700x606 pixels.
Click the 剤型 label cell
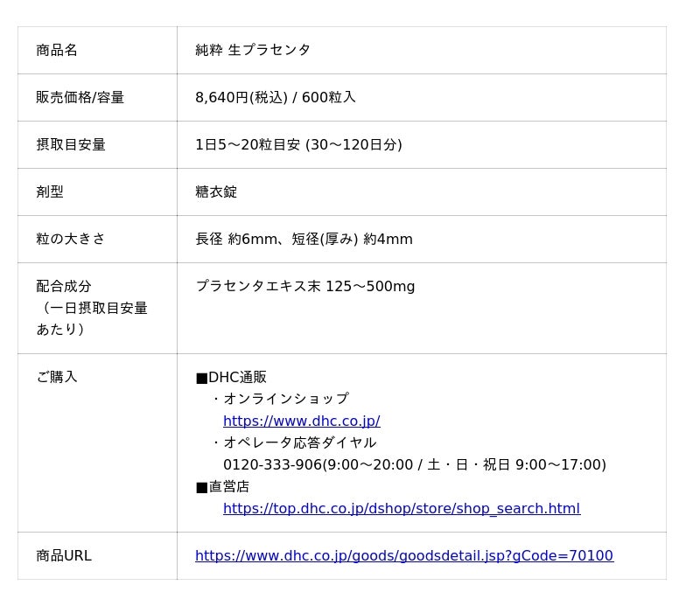coord(50,192)
